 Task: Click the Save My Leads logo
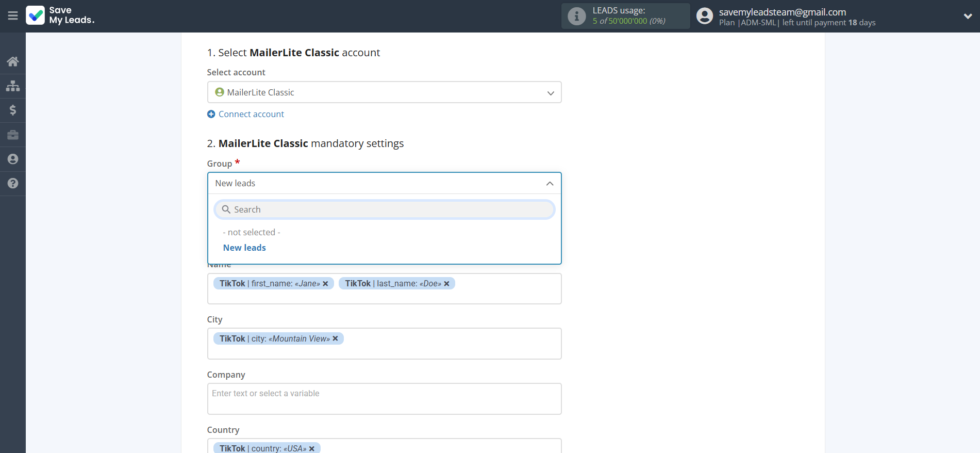(60, 15)
